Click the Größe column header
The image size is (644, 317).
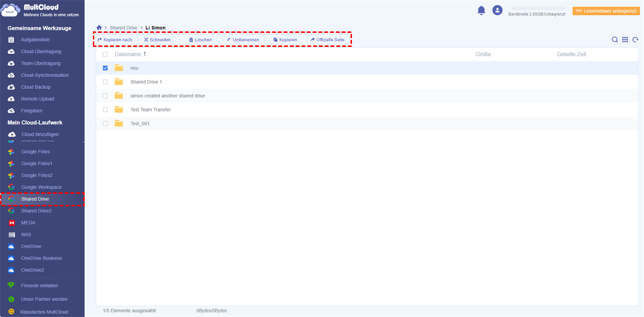pos(483,55)
